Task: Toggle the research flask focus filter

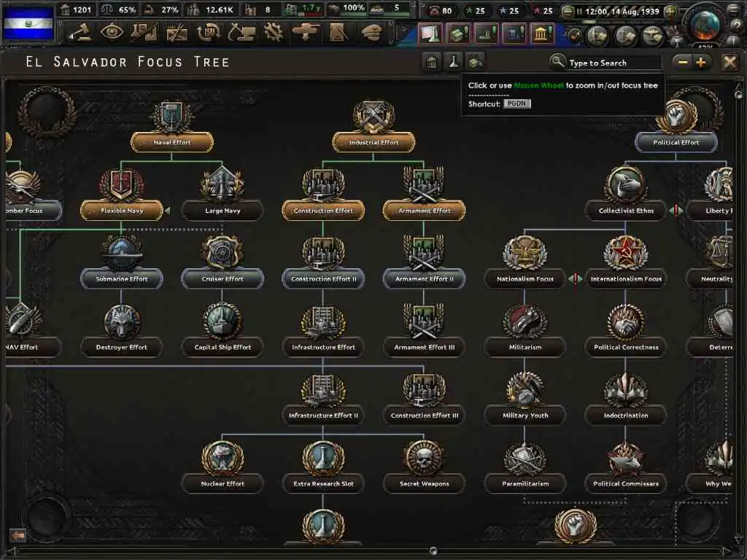Action: click(454, 62)
